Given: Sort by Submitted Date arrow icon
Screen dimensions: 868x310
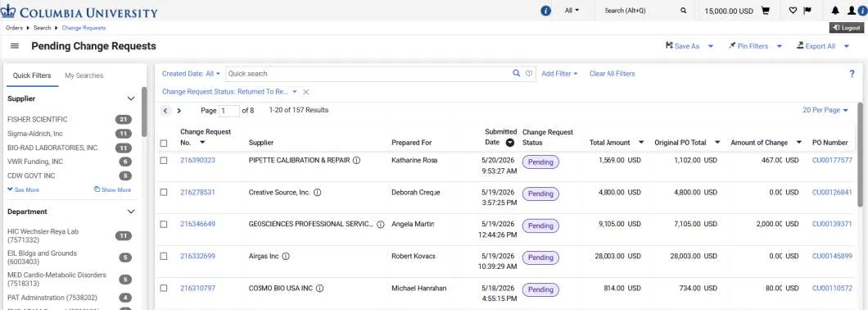Looking at the screenshot, I should (x=510, y=143).
